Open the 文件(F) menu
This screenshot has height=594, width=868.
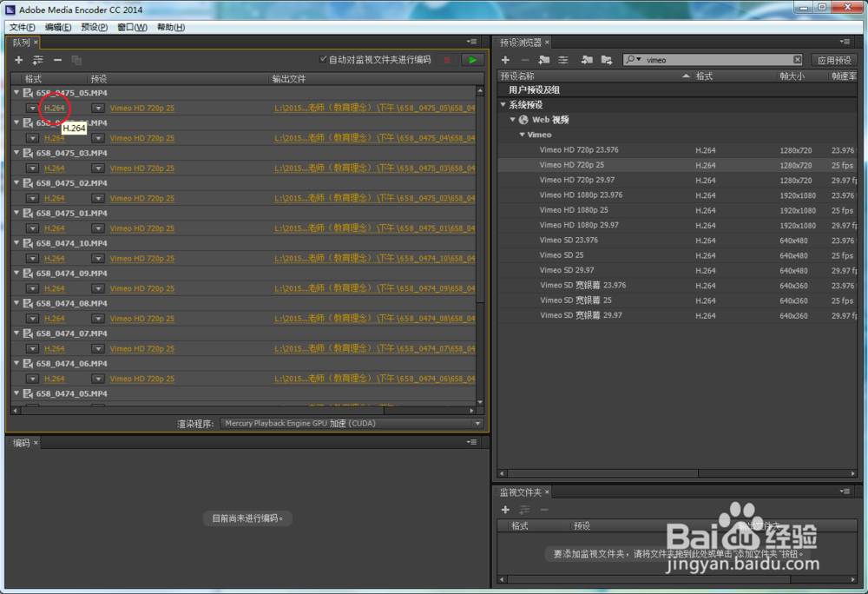(x=23, y=27)
